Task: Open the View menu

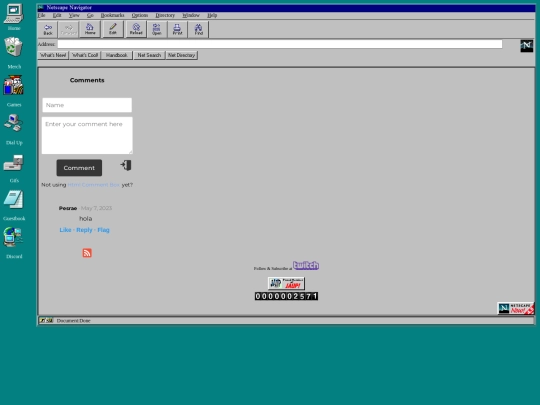Action: (x=74, y=15)
